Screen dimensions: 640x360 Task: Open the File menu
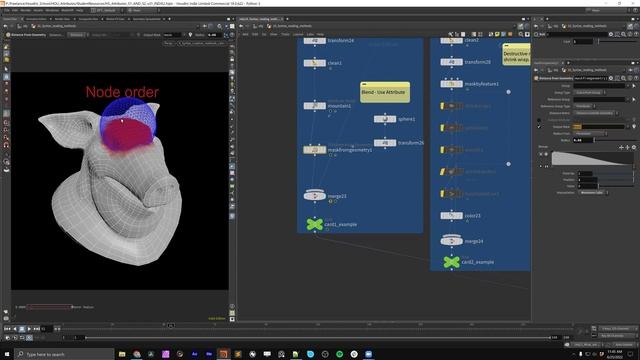pos(7,10)
